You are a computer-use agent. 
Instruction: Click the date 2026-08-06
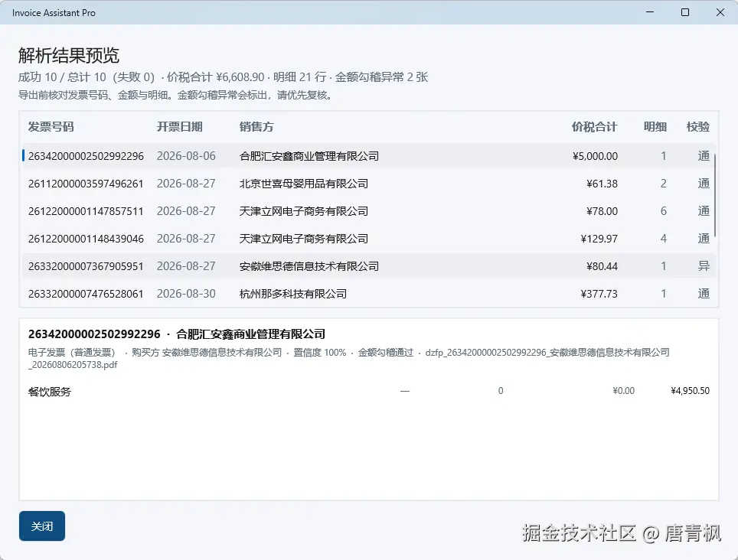click(x=186, y=155)
